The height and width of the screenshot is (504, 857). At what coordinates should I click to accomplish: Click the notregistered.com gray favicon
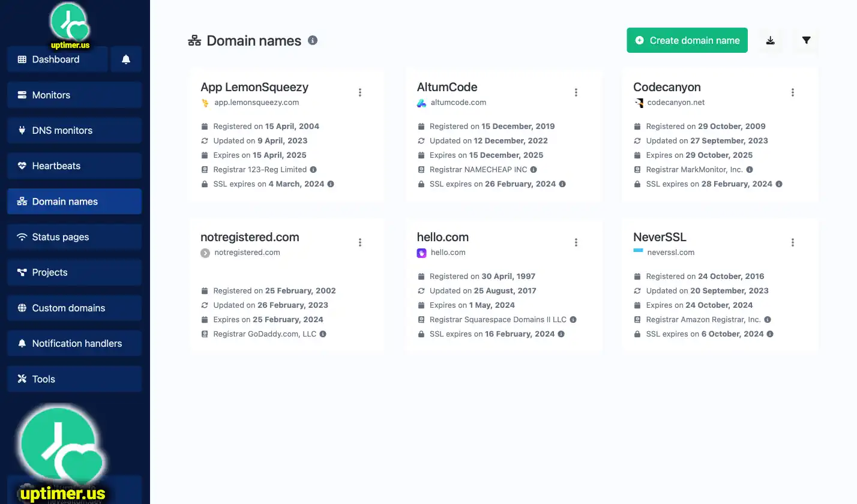205,253
